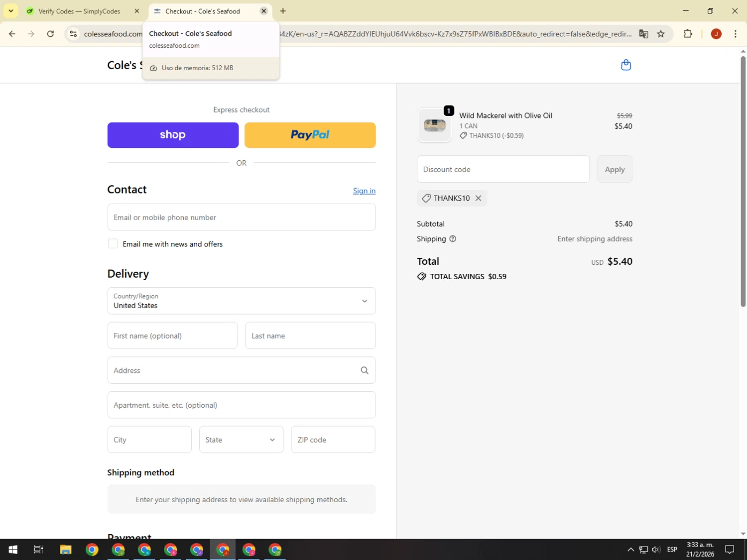Image resolution: width=747 pixels, height=560 pixels.
Task: Click the Uso de memoria: 512 MB text
Action: [197, 68]
